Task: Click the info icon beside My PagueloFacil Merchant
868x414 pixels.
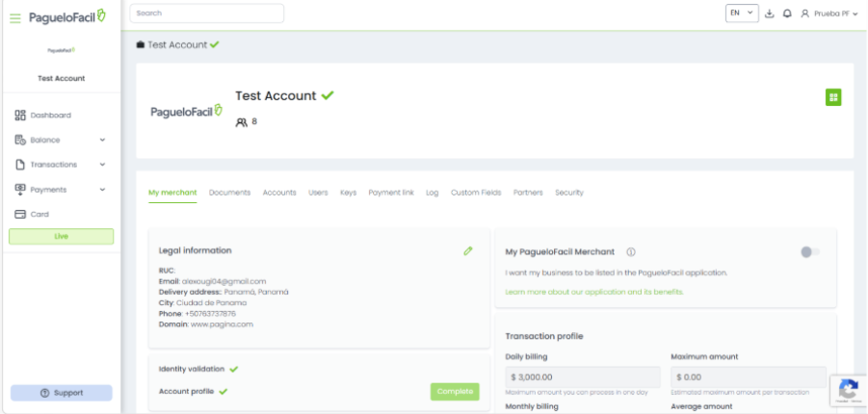Action: (x=631, y=252)
